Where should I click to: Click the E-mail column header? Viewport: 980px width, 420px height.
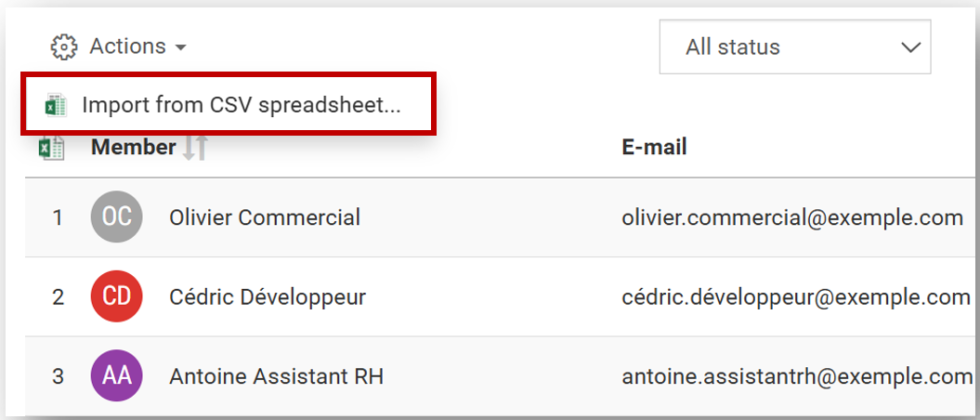coord(654,148)
